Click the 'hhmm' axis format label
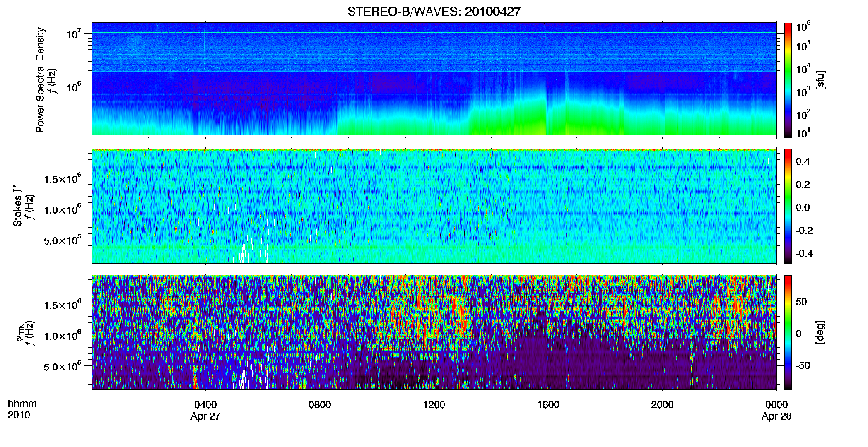 tap(22, 404)
